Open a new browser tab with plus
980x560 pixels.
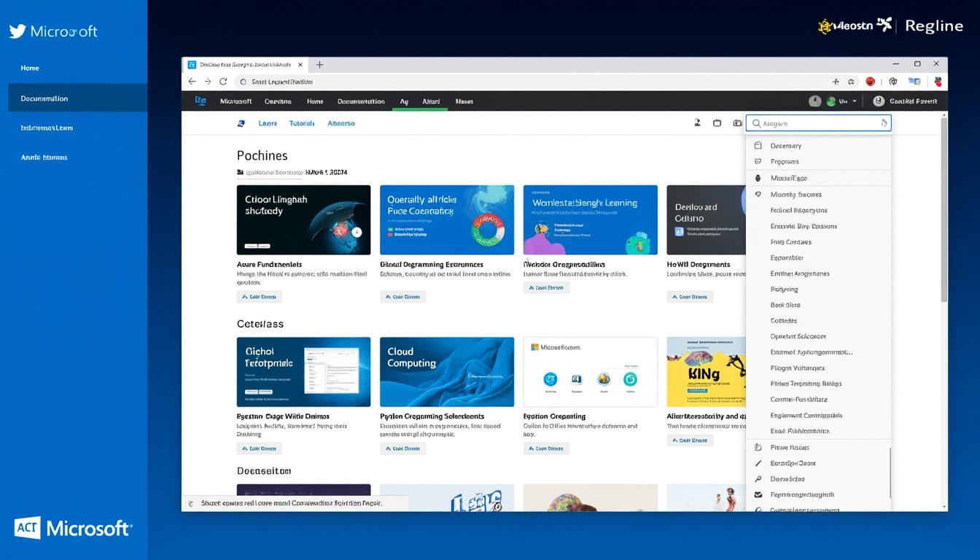coord(319,64)
